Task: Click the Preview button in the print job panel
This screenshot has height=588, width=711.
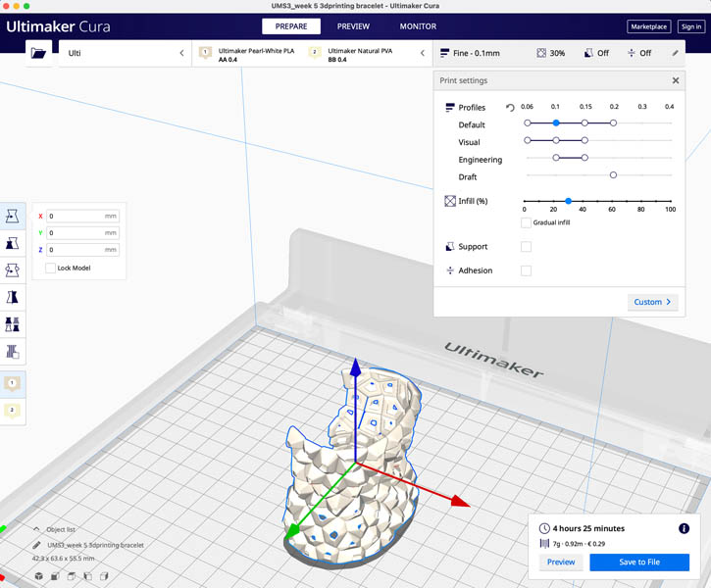Action: tap(561, 562)
